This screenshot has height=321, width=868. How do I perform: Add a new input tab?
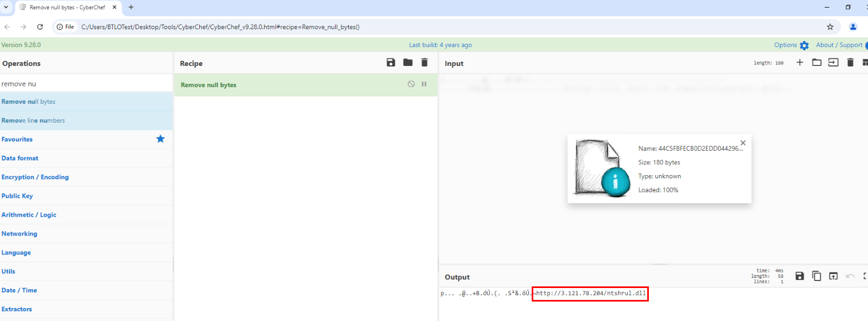(x=800, y=63)
